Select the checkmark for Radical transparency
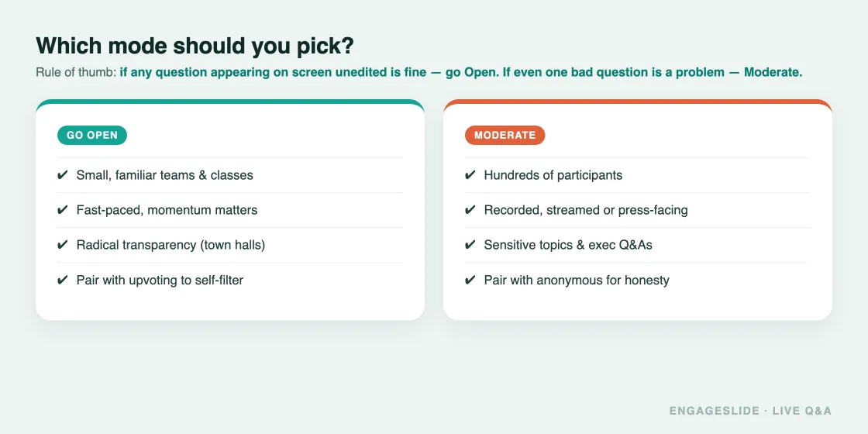The width and height of the screenshot is (868, 434). point(63,245)
